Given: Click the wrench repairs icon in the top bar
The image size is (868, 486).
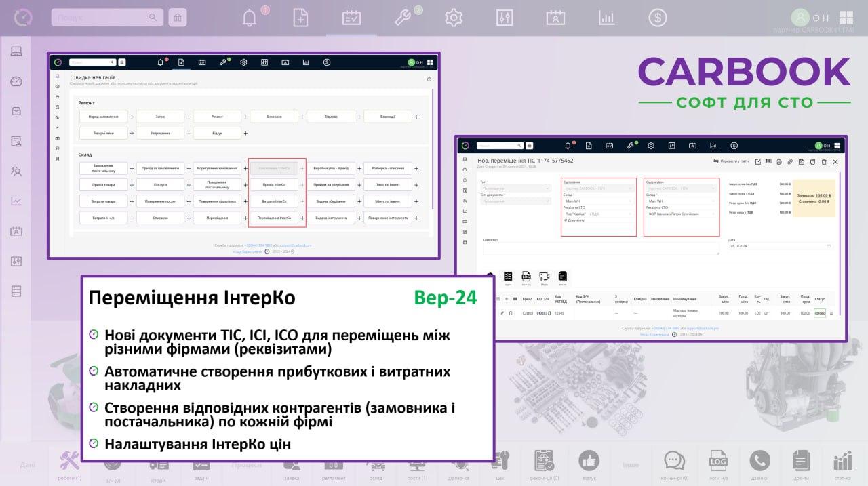Looking at the screenshot, I should pyautogui.click(x=403, y=17).
